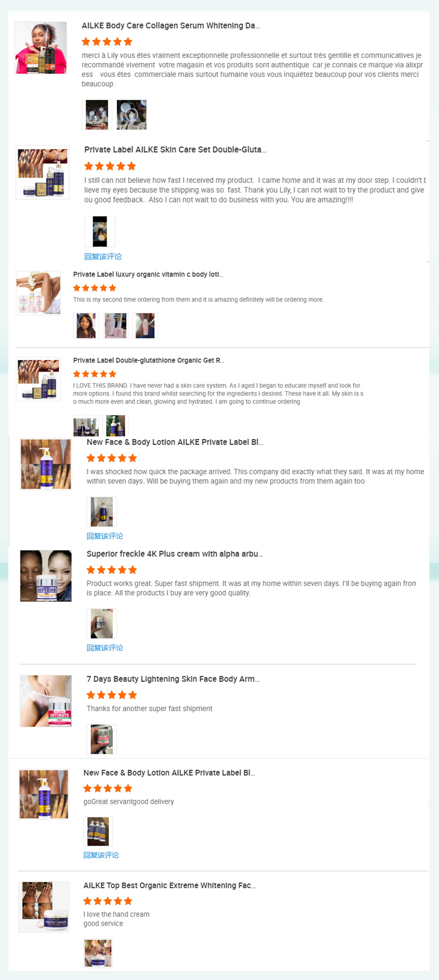
Task: Open Private Label AILKE Skin Care Set title
Action: click(175, 150)
